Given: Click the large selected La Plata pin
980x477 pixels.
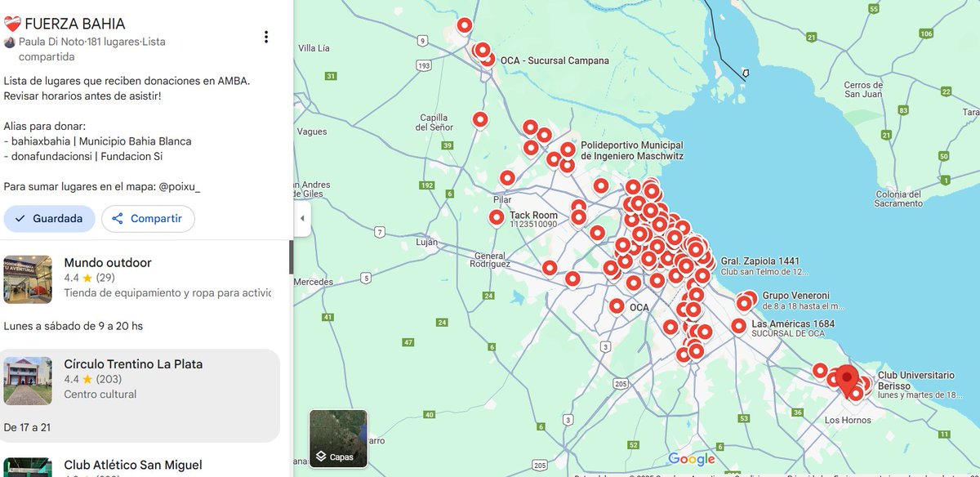Looking at the screenshot, I should (x=847, y=379).
